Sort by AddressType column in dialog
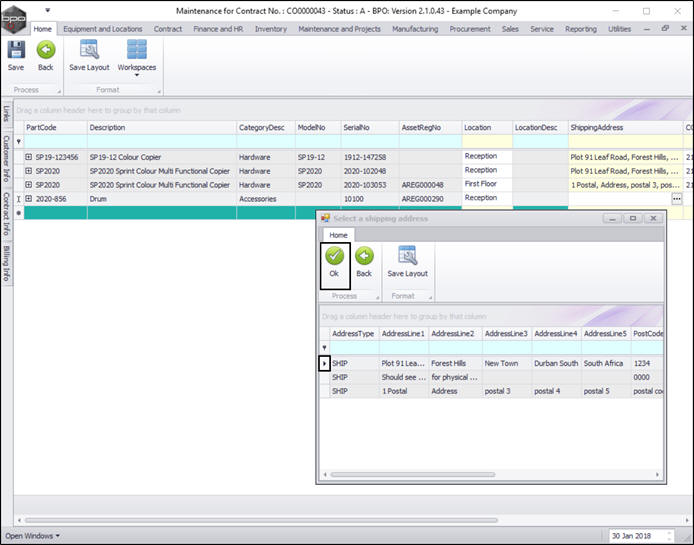This screenshot has width=694, height=545. (x=354, y=333)
